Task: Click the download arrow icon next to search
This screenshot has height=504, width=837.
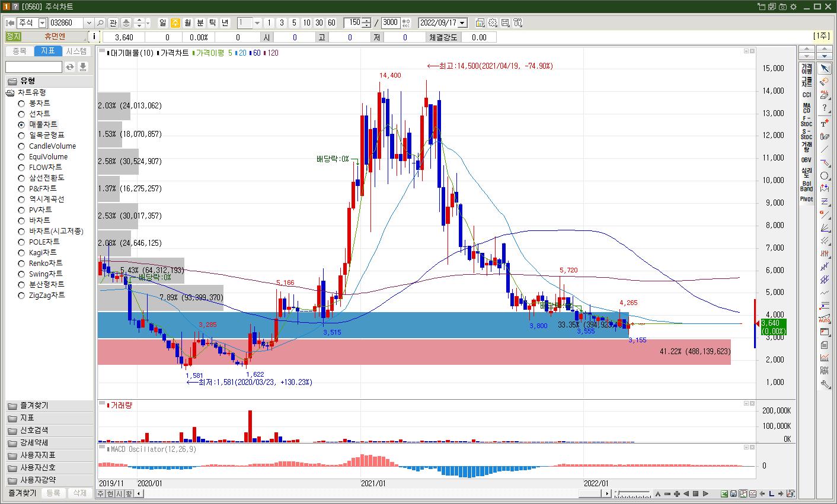Action: pos(83,67)
